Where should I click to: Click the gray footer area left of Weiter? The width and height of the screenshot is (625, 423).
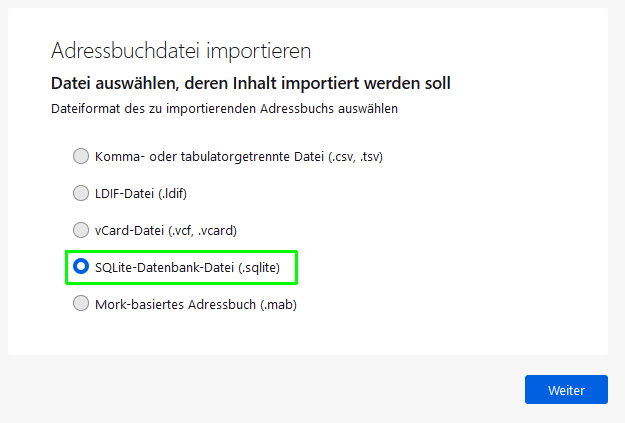pyautogui.click(x=260, y=389)
